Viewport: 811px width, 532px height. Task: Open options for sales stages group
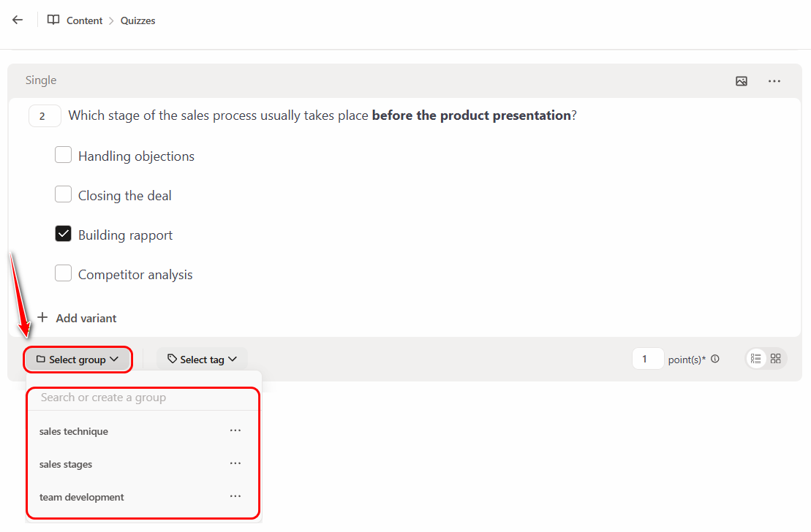click(x=235, y=463)
